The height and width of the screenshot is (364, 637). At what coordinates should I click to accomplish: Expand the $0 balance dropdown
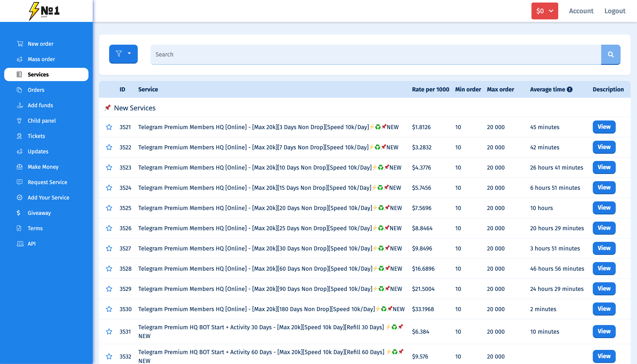click(545, 11)
